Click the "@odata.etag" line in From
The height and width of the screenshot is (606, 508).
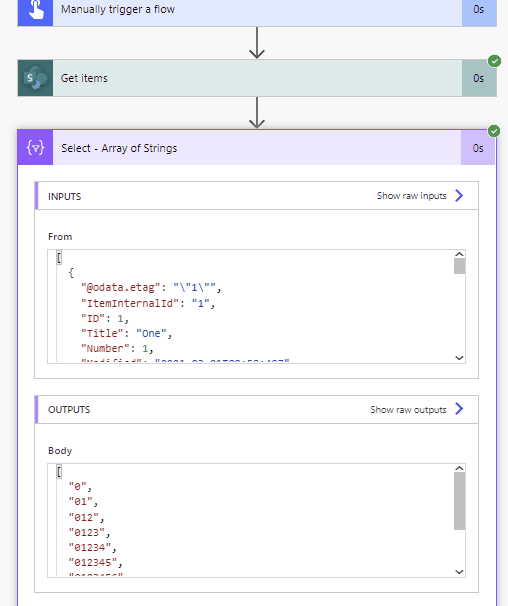151,288
